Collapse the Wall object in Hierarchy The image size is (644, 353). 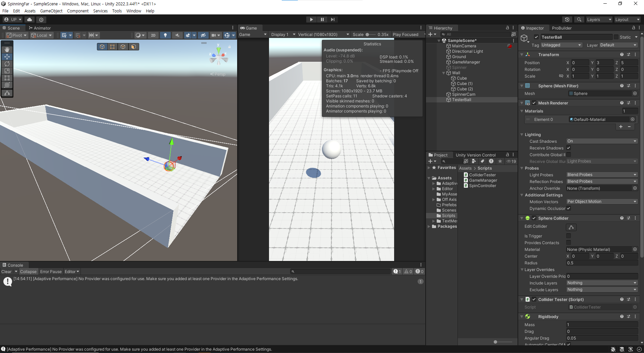pyautogui.click(x=443, y=73)
